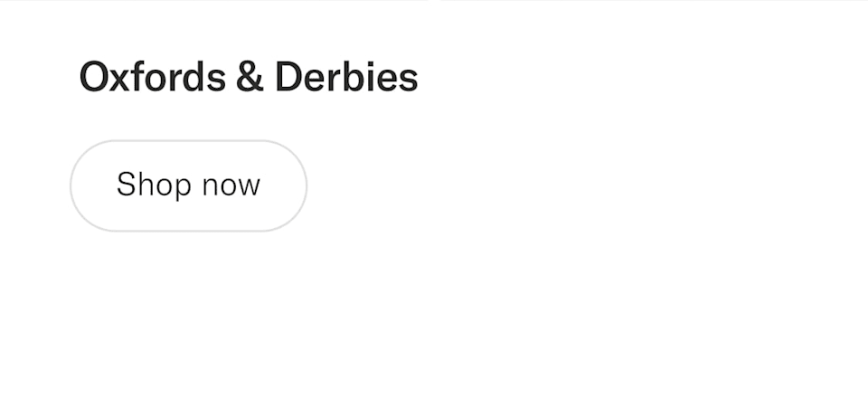Click the Shop now button
868x418 pixels.
[x=188, y=185]
